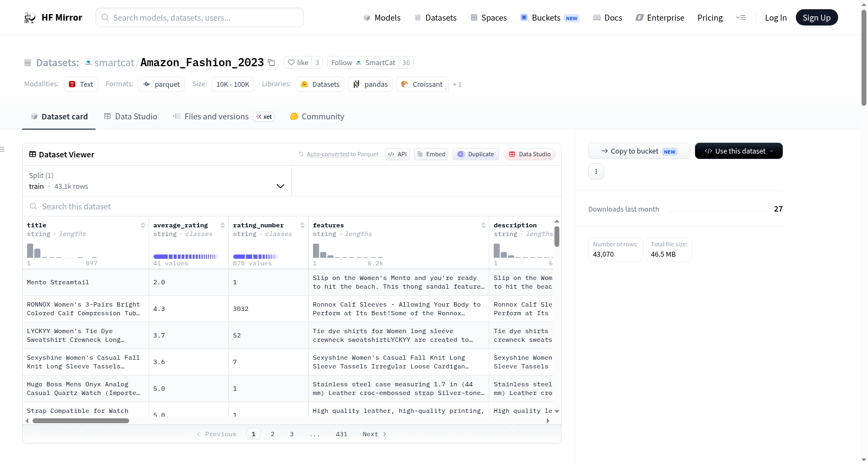Jump to page 431 of the table
The image size is (868, 465).
pos(342,434)
